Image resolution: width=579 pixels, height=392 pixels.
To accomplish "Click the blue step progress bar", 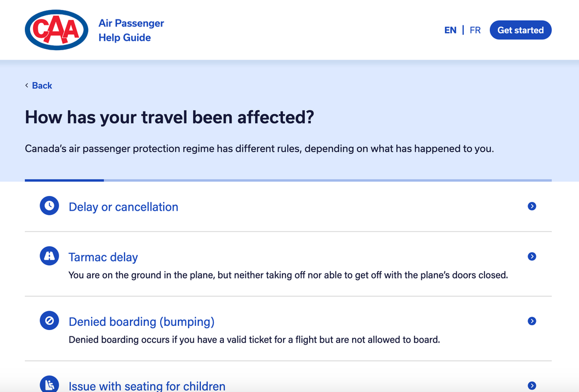I will 64,180.
